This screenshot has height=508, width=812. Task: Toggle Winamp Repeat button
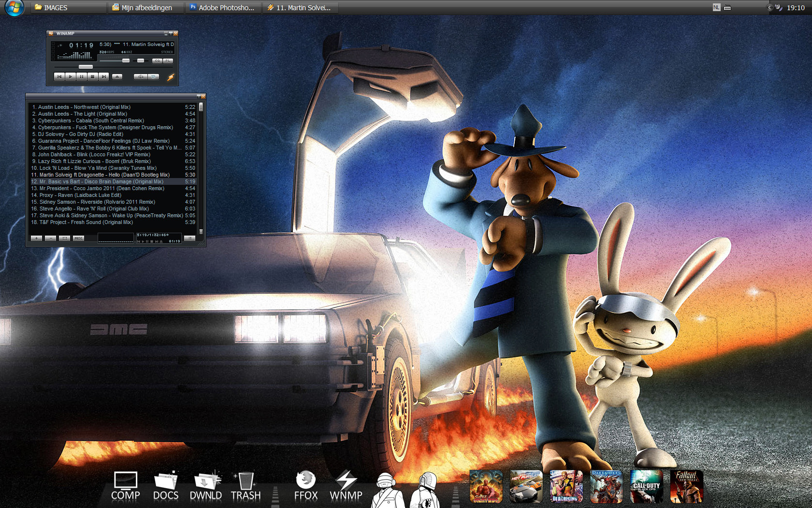153,76
